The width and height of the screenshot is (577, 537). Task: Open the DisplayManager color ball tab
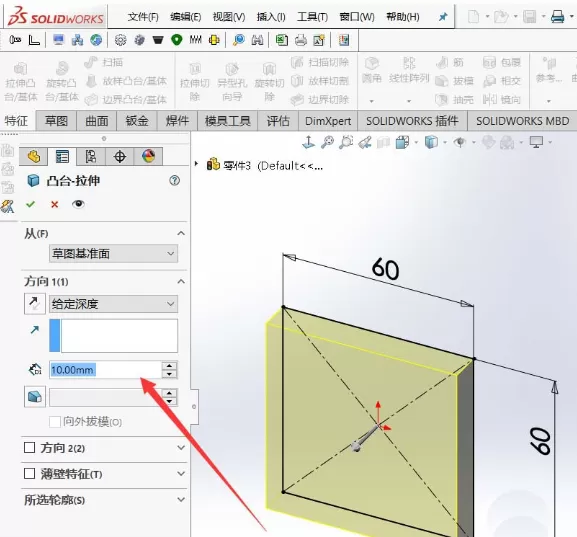point(148,156)
